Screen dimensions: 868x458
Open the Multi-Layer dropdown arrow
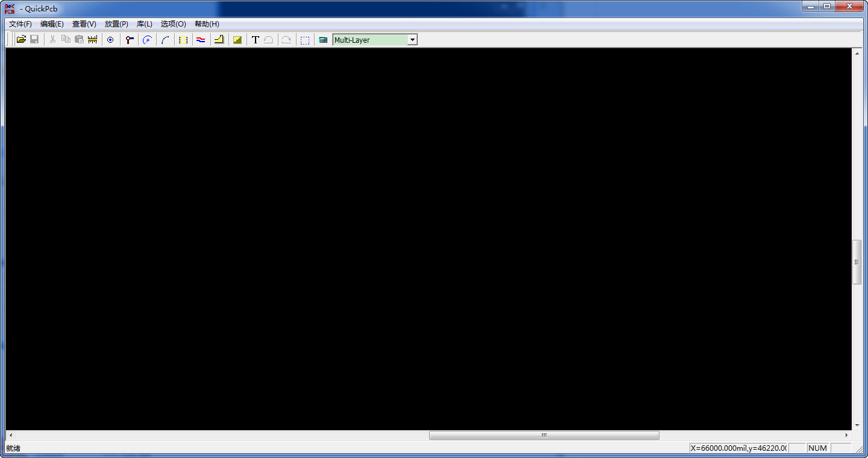pos(412,40)
